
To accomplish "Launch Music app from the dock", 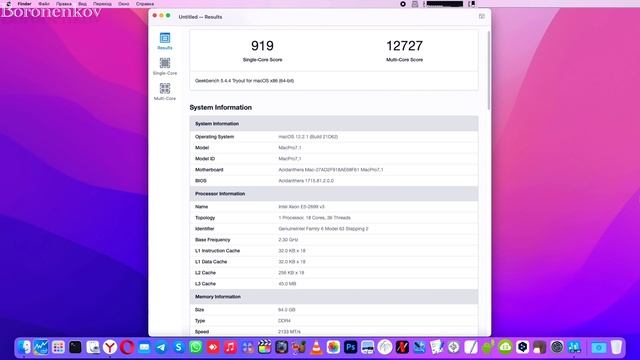I will pyautogui.click(x=230, y=347).
